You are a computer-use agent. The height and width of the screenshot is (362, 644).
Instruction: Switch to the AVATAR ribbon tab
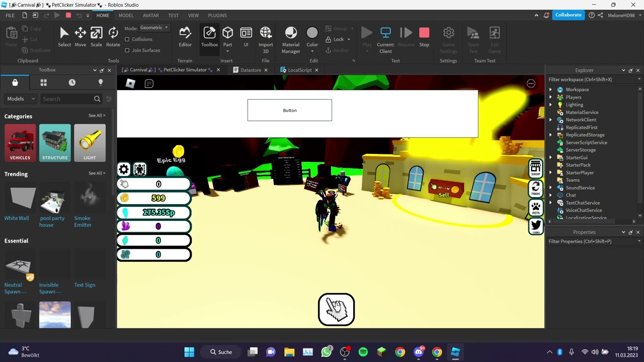coord(151,16)
